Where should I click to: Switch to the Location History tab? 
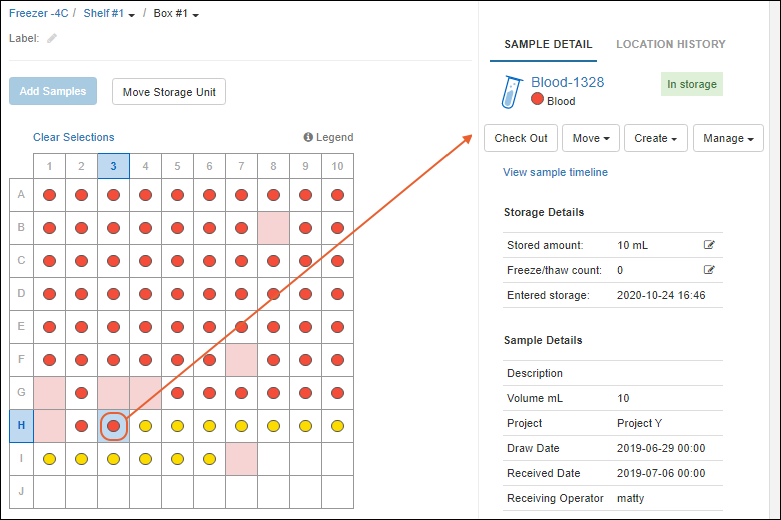pos(670,44)
